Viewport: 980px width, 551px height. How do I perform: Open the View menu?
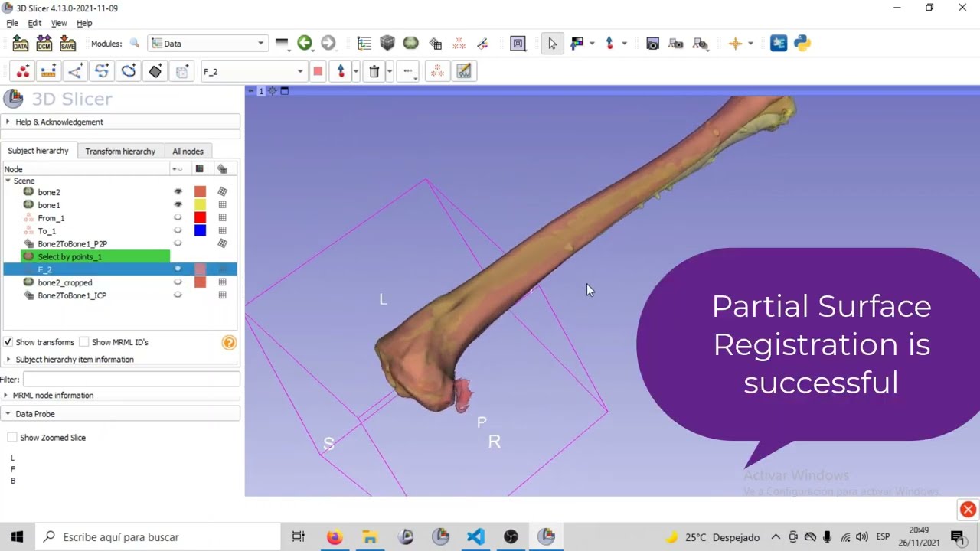[59, 24]
